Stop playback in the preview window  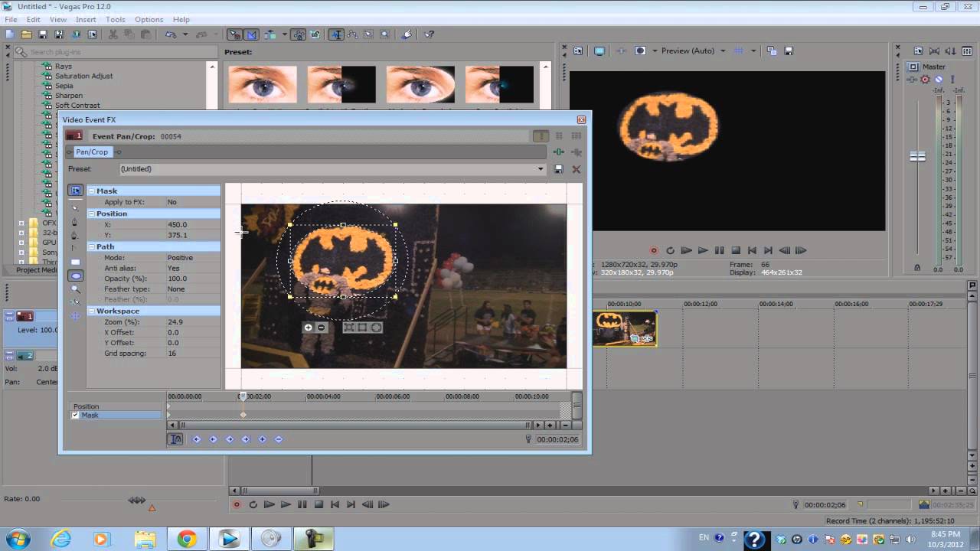tap(736, 250)
